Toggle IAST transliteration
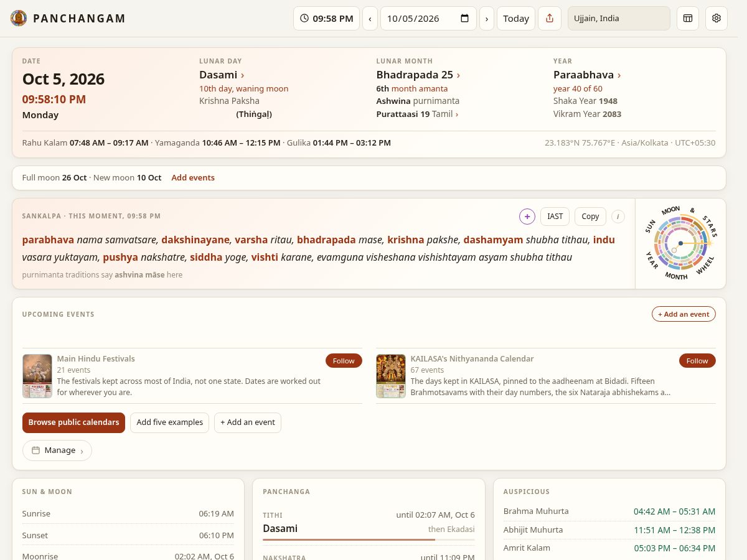The height and width of the screenshot is (560, 747). [555, 216]
